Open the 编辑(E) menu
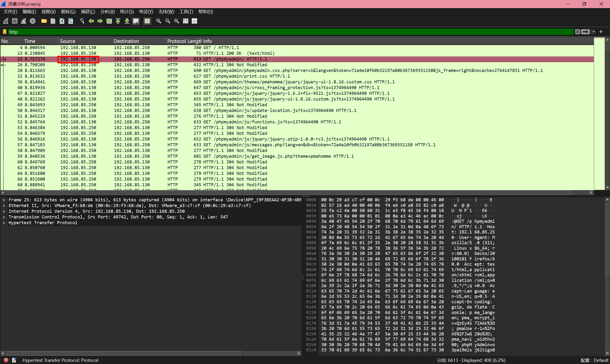Screen dimensions: 610x364 click(x=29, y=11)
